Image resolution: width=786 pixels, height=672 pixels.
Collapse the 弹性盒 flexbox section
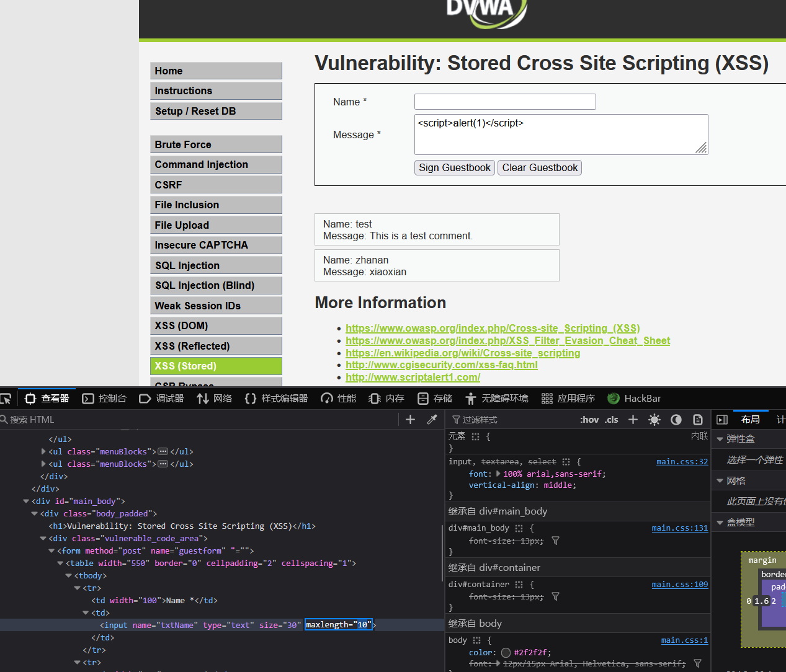(720, 439)
